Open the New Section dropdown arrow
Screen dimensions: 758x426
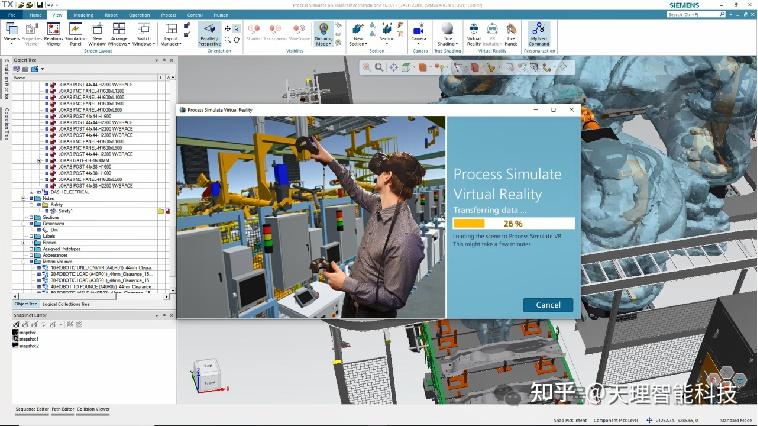tap(364, 44)
